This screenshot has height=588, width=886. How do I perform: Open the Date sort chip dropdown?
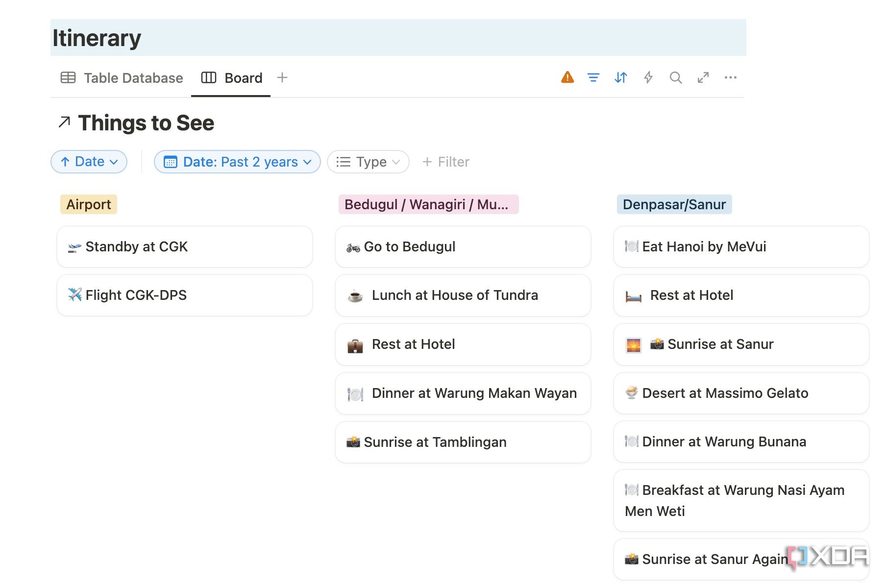(x=89, y=162)
